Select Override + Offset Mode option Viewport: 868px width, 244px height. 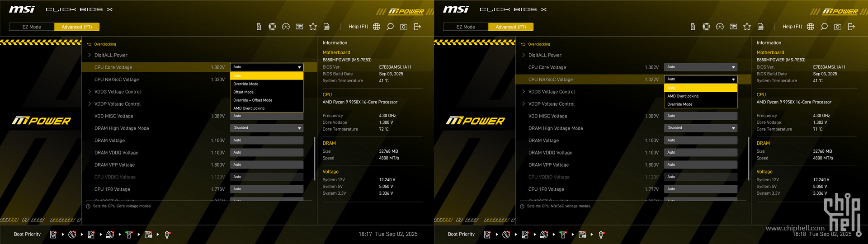tap(267, 100)
